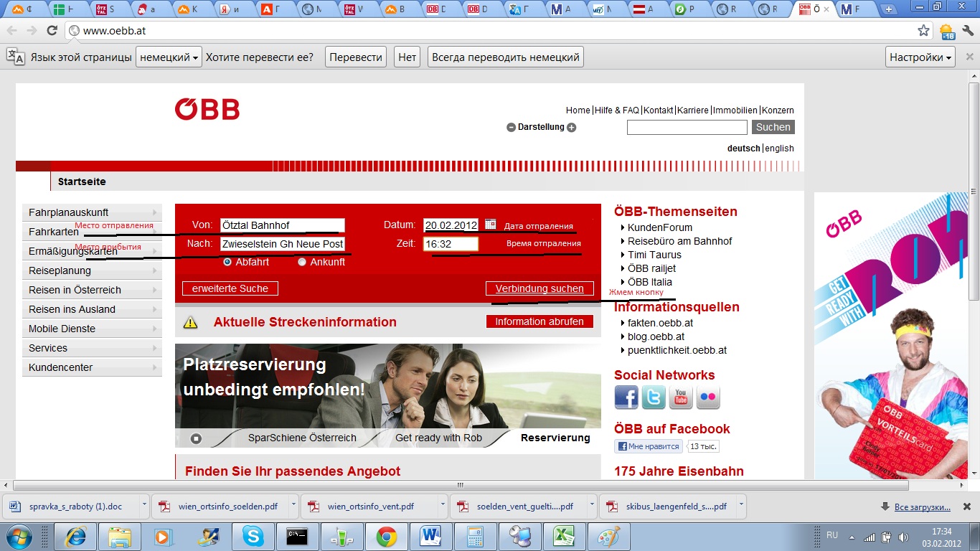This screenshot has width=980, height=551.
Task: Open dropdown arrow for wien_ortsinfo_soelden.pdf download
Action: point(294,505)
